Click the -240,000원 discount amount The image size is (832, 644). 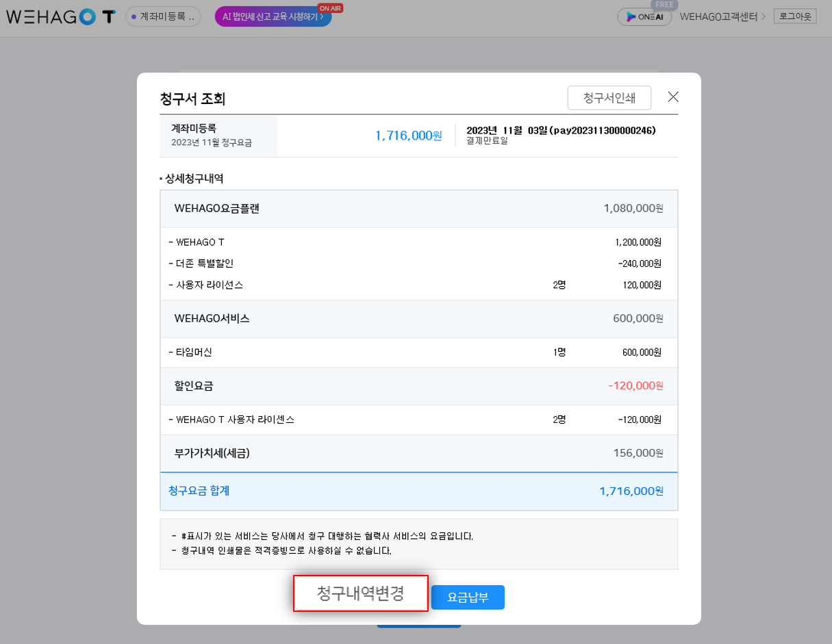pyautogui.click(x=640, y=263)
